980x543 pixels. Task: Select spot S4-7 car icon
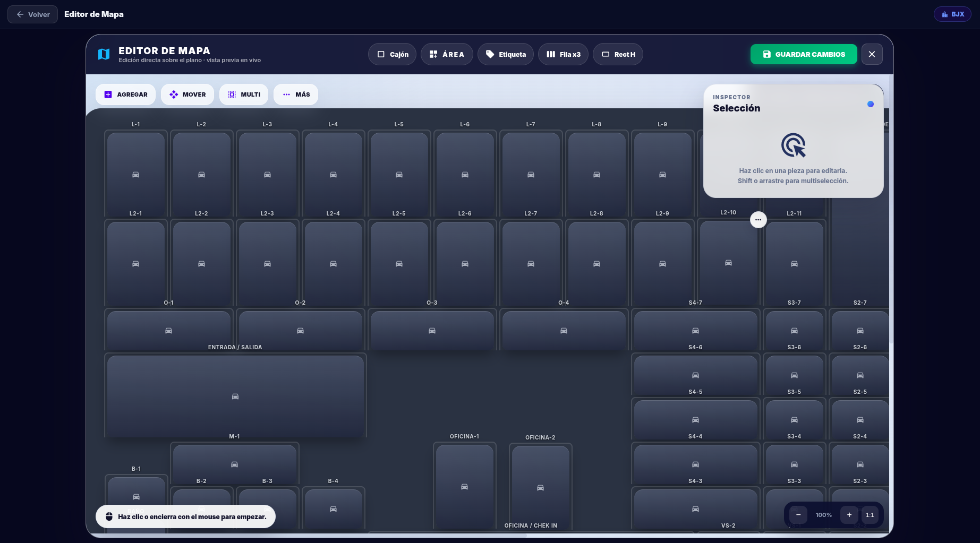(695, 331)
